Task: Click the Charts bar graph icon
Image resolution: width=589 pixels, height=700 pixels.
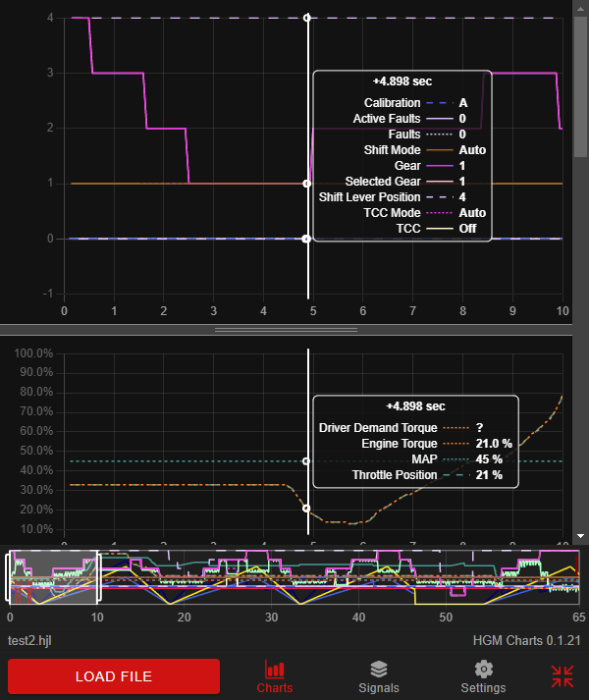Action: (274, 670)
